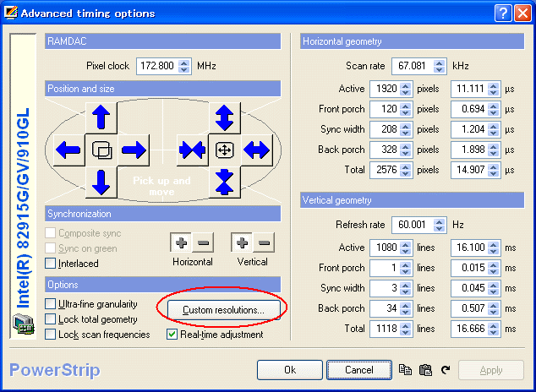Adjust vertical Total ms stepper 16.666

493,329
